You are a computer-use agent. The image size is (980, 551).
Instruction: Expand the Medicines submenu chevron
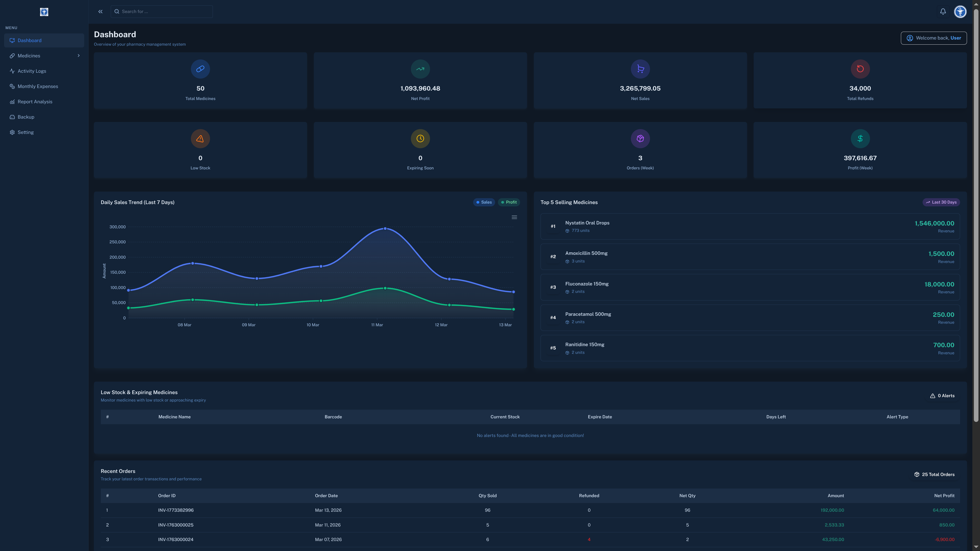78,56
